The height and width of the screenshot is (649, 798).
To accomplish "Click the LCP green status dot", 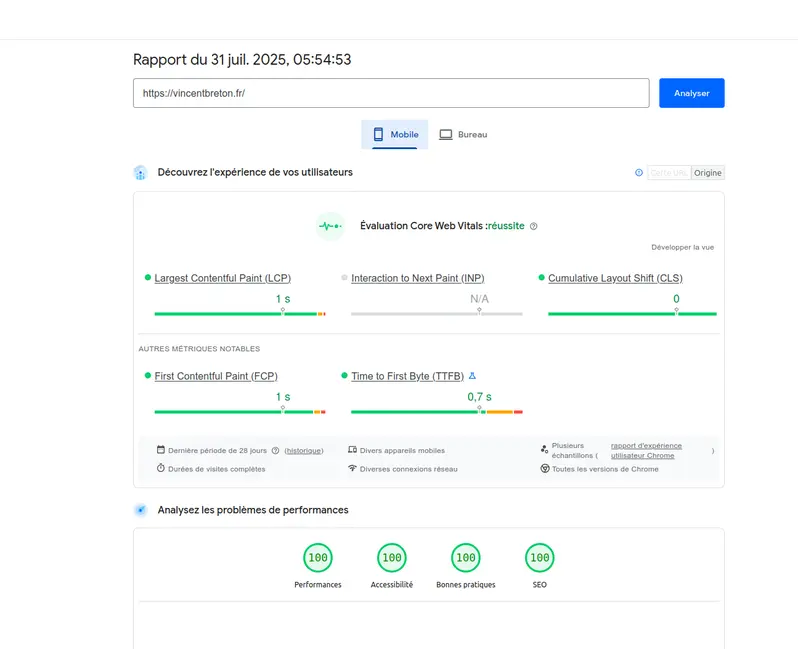I will [x=148, y=277].
